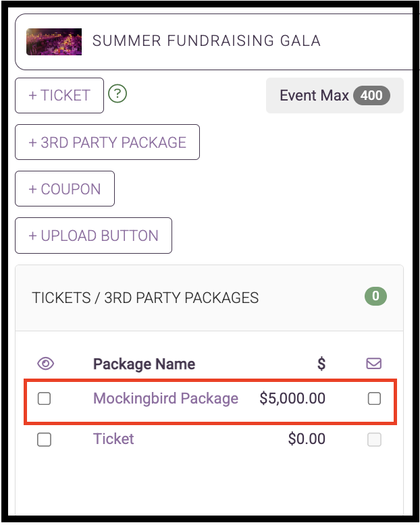Image resolution: width=420 pixels, height=525 pixels.
Task: Add a 3rd party package
Action: coord(107,142)
